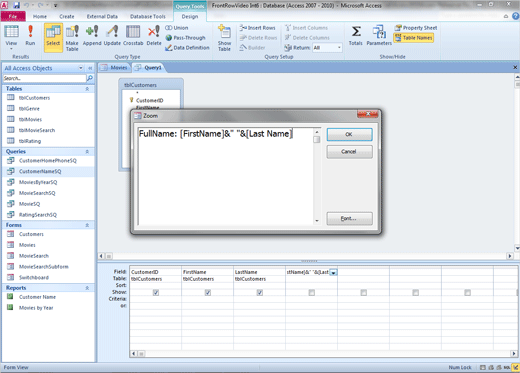The width and height of the screenshot is (520, 373).
Task: Open the field dropdown in expression column
Action: tap(333, 272)
